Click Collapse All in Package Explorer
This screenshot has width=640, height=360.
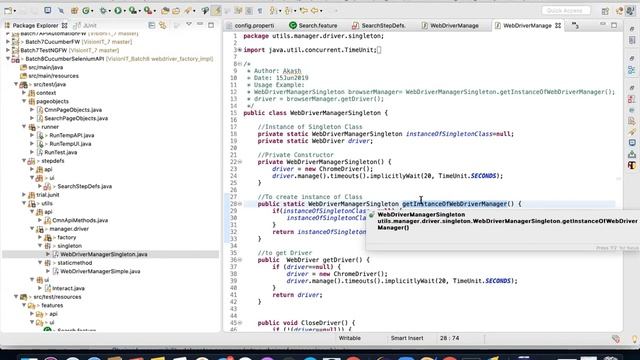[x=152, y=25]
